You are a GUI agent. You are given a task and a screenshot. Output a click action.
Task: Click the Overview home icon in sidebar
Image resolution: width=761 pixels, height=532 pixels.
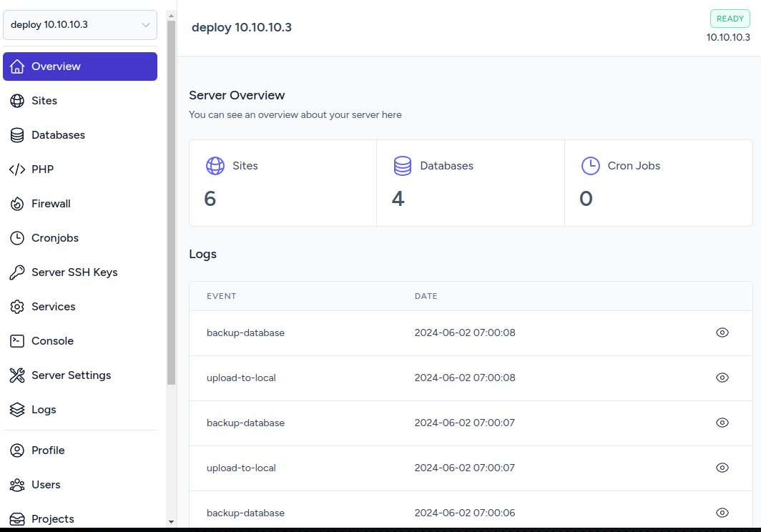(17, 66)
